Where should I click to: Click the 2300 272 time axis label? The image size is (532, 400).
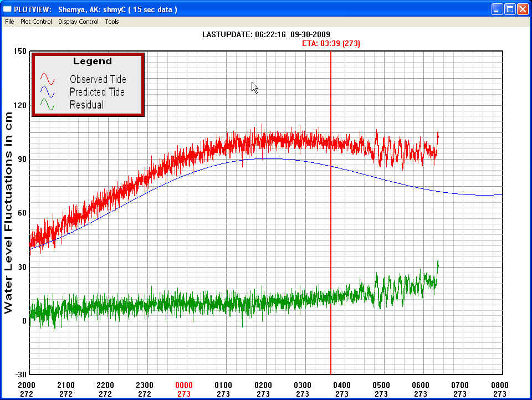(145, 389)
